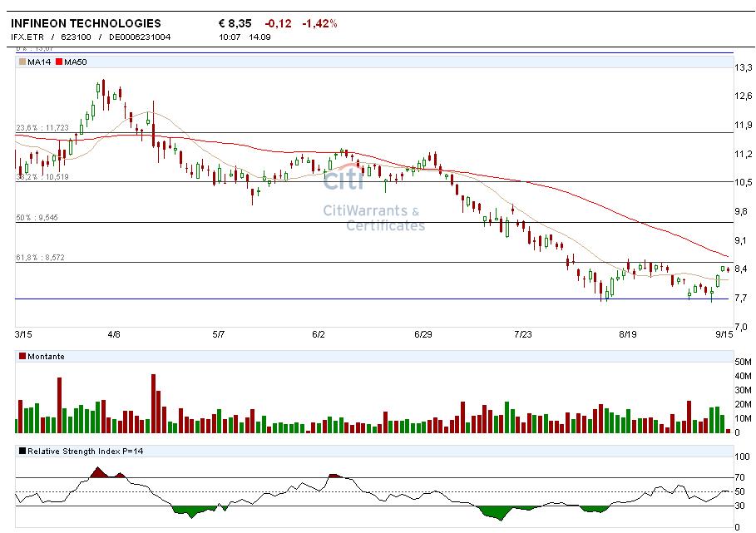Click the -1,42% percentage change

tap(319, 23)
